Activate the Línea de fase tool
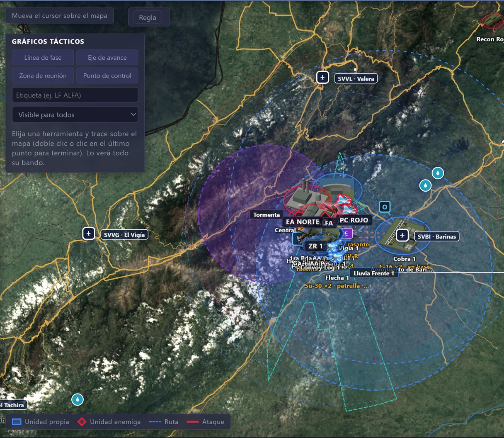The width and height of the screenshot is (504, 438). [x=43, y=58]
